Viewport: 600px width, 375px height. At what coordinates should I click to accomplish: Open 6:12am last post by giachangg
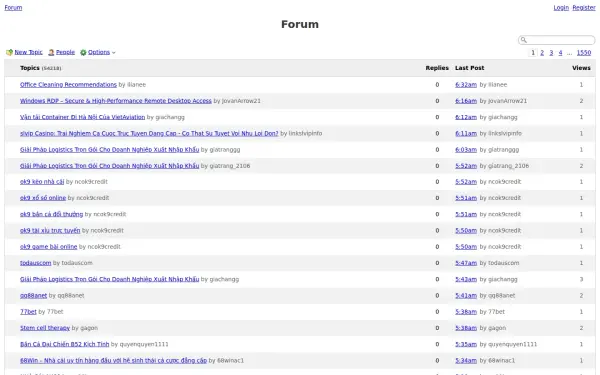point(466,117)
